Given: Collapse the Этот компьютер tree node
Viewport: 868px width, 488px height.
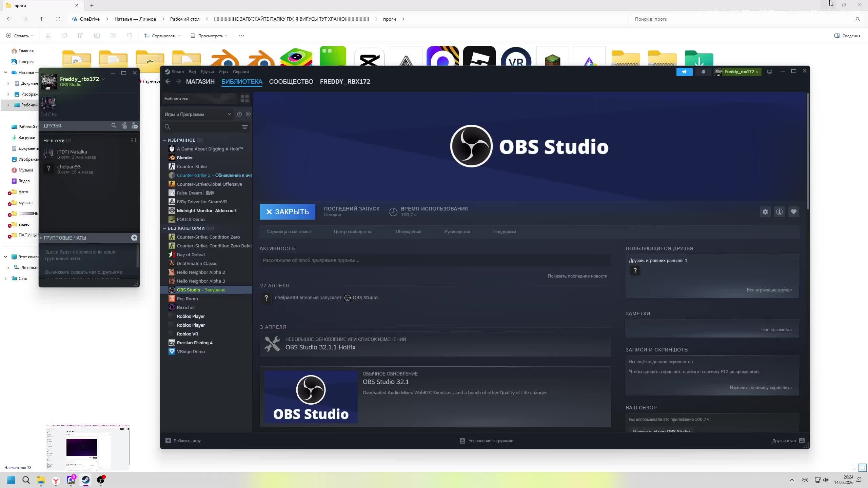Looking at the screenshot, I should click(5, 257).
